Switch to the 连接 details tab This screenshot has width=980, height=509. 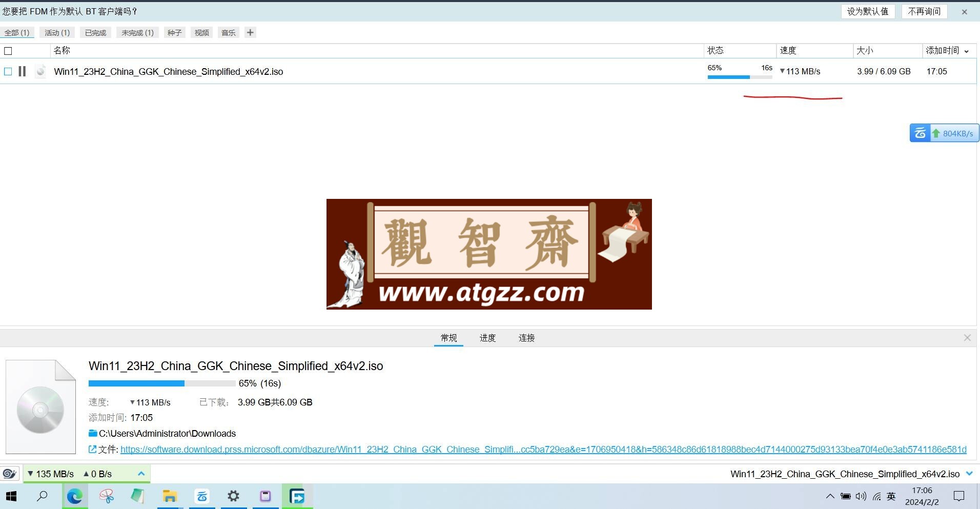click(526, 338)
